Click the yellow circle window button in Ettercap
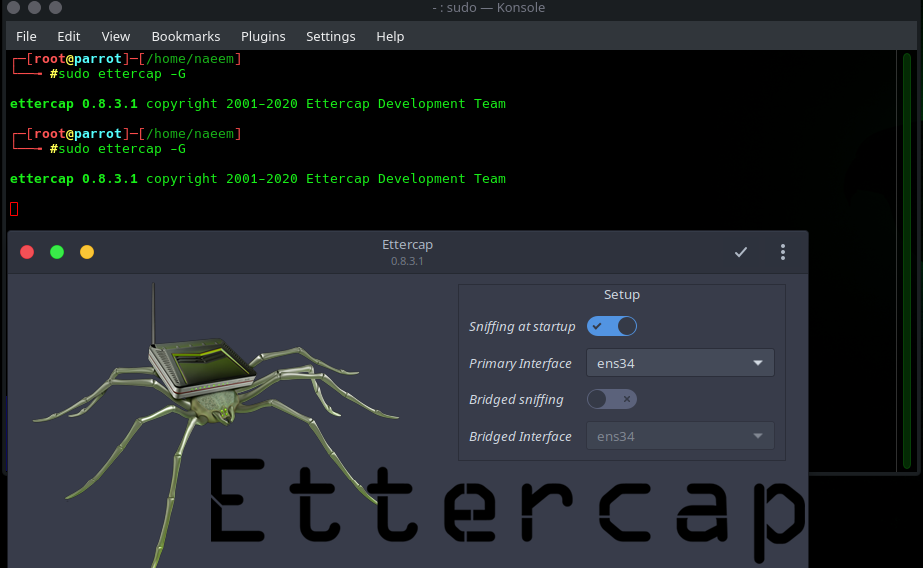The width and height of the screenshot is (923, 568). coord(87,252)
